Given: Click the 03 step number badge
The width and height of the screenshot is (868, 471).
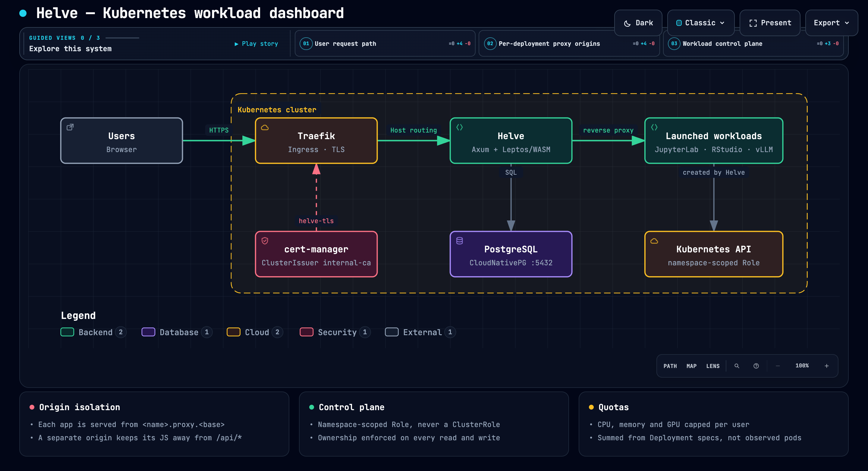Looking at the screenshot, I should [674, 43].
